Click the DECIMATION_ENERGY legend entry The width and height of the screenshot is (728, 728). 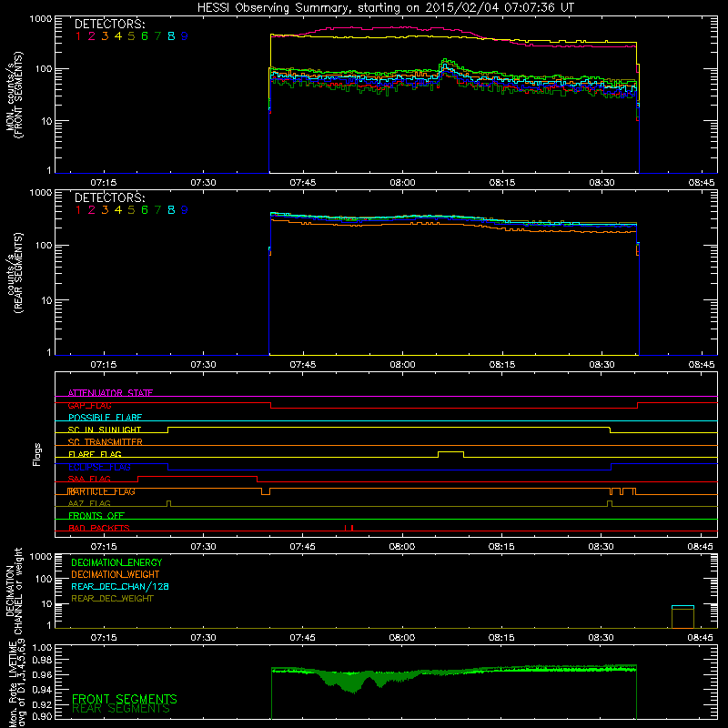pyautogui.click(x=116, y=562)
